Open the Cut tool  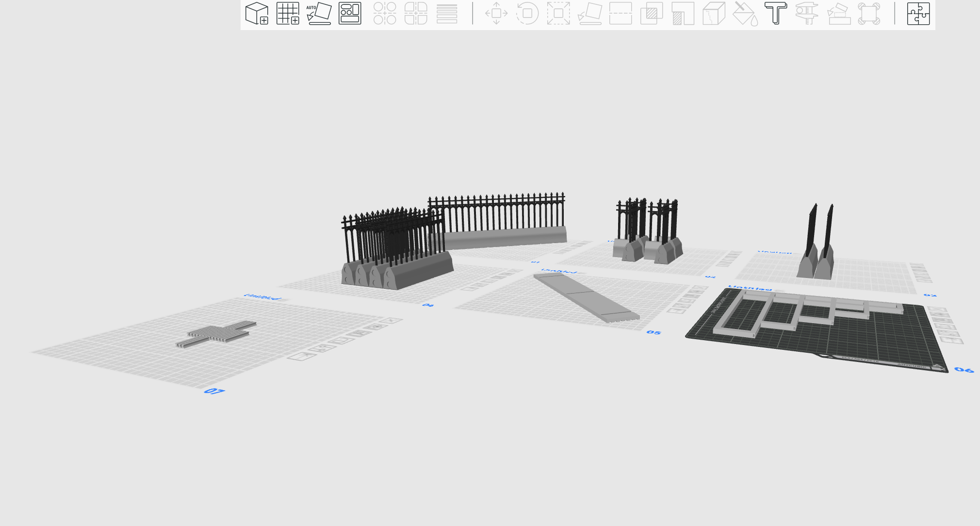pyautogui.click(x=621, y=13)
